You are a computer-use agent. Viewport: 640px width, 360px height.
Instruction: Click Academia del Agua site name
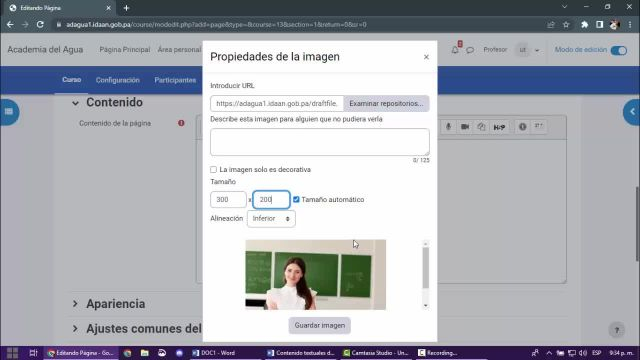45,49
